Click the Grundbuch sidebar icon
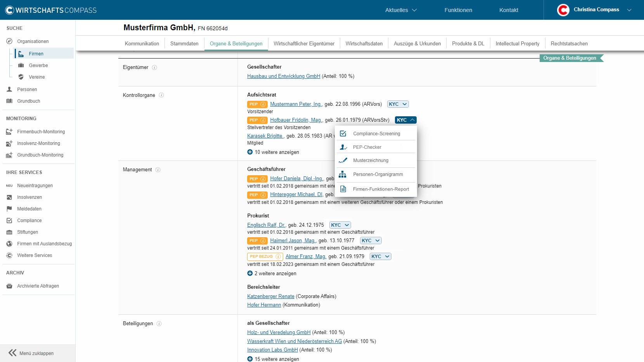This screenshot has height=362, width=644. [x=9, y=101]
